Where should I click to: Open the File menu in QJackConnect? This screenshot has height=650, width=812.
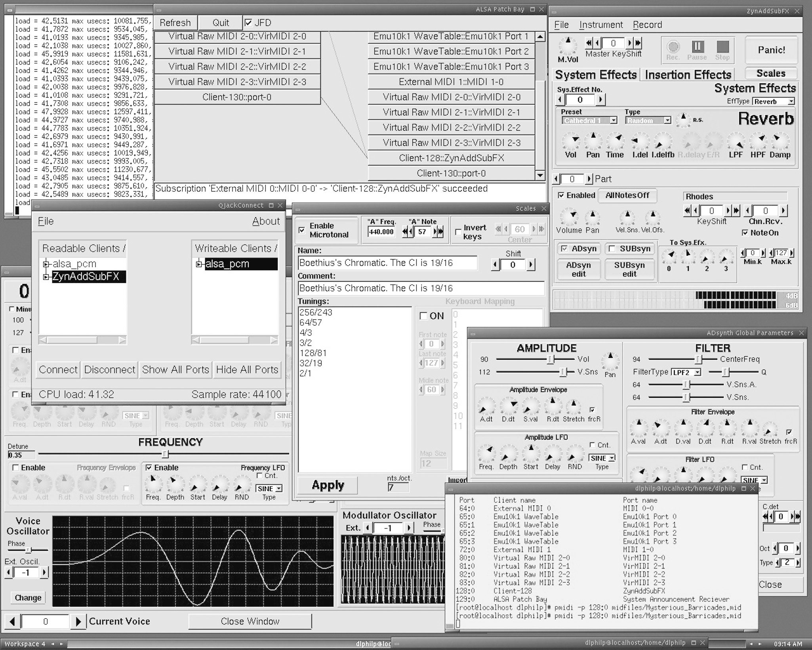[x=46, y=221]
